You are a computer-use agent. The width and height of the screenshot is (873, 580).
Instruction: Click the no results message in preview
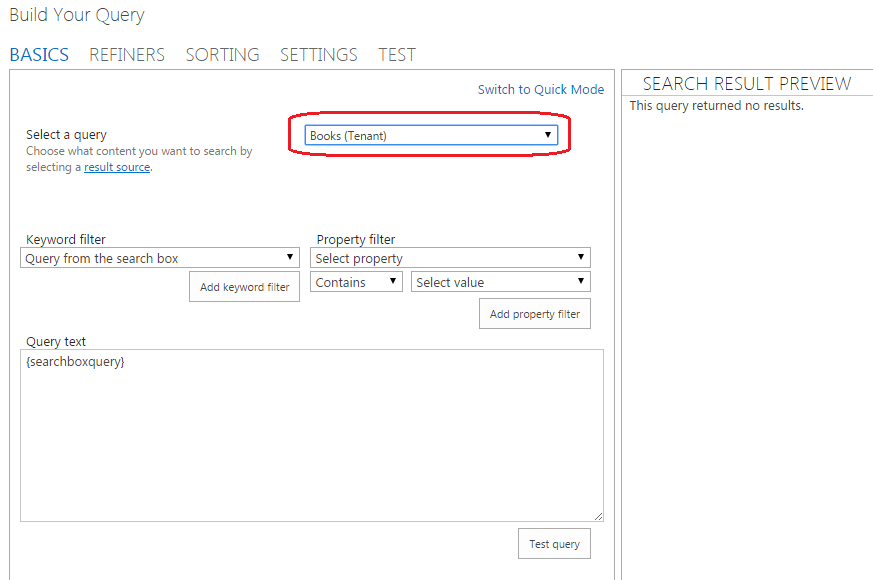pos(717,106)
